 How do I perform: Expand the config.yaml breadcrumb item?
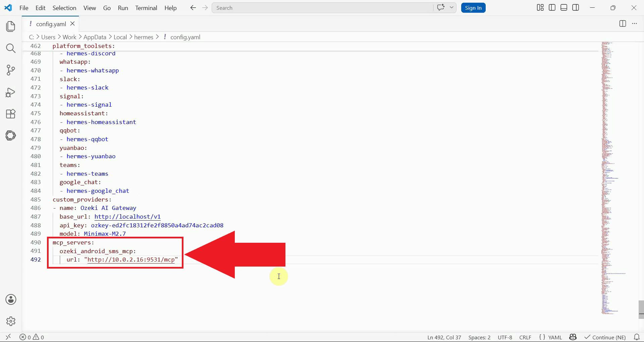coord(185,37)
